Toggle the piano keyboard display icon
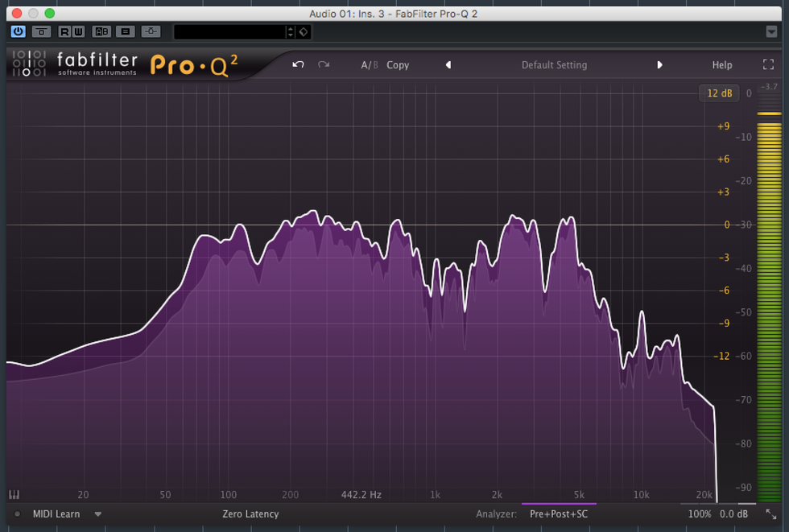Viewport: 789px width, 532px height. (x=14, y=495)
